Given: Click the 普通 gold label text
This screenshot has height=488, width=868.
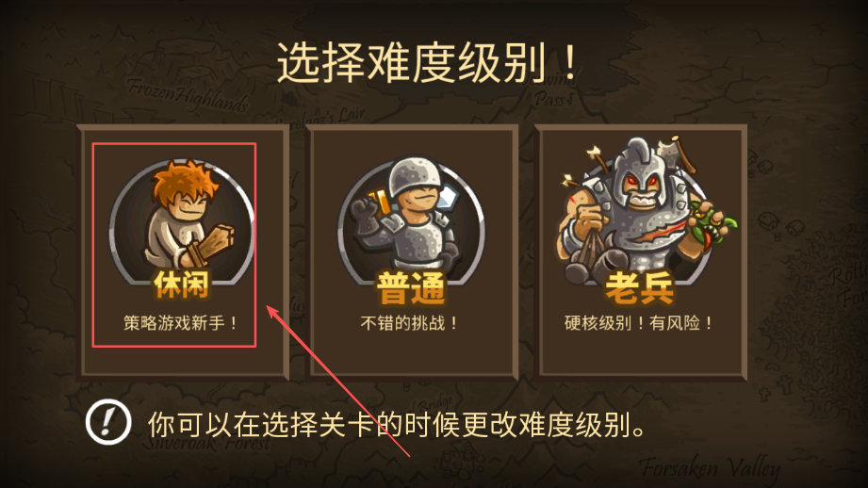Looking at the screenshot, I should coord(411,287).
